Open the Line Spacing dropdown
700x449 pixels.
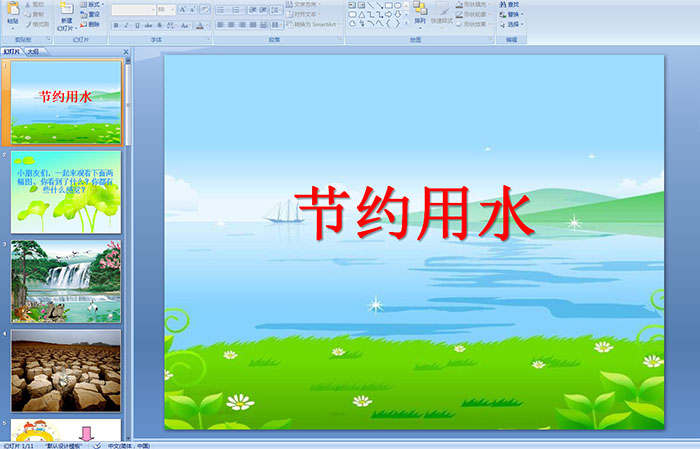point(276,10)
